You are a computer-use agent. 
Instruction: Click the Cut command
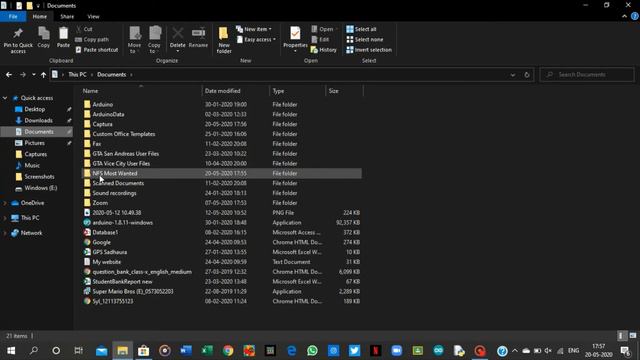click(84, 29)
